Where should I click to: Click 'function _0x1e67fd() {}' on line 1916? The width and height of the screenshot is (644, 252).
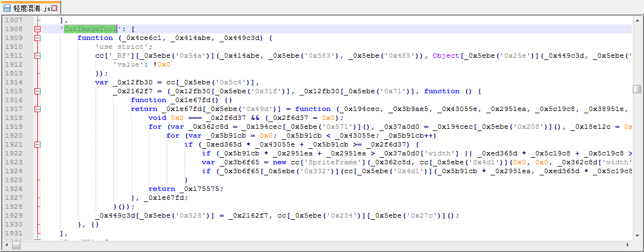click(182, 100)
